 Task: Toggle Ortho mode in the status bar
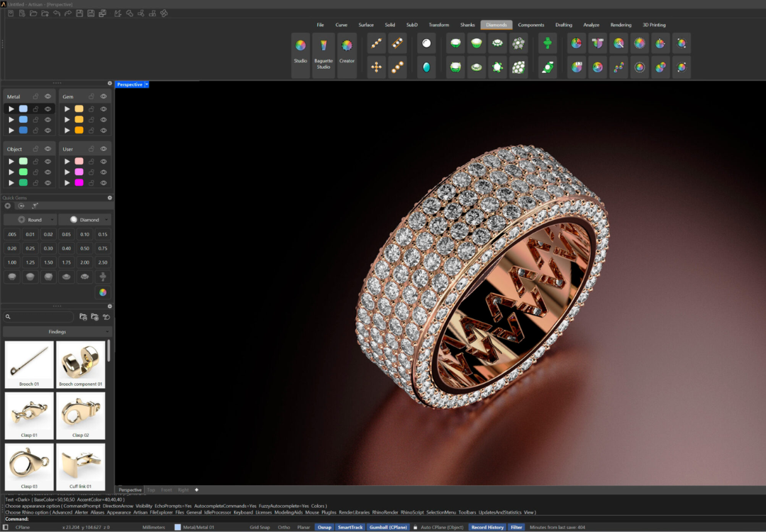click(x=284, y=527)
